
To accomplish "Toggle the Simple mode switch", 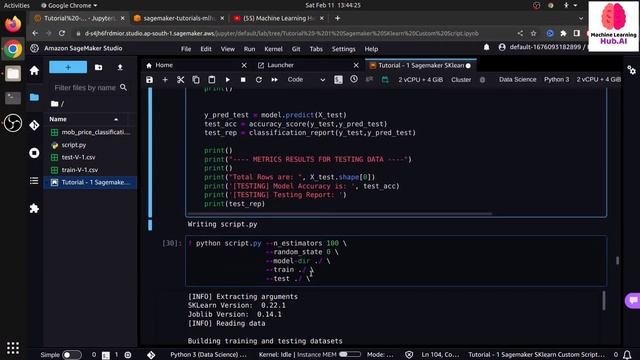I will [x=71, y=355].
